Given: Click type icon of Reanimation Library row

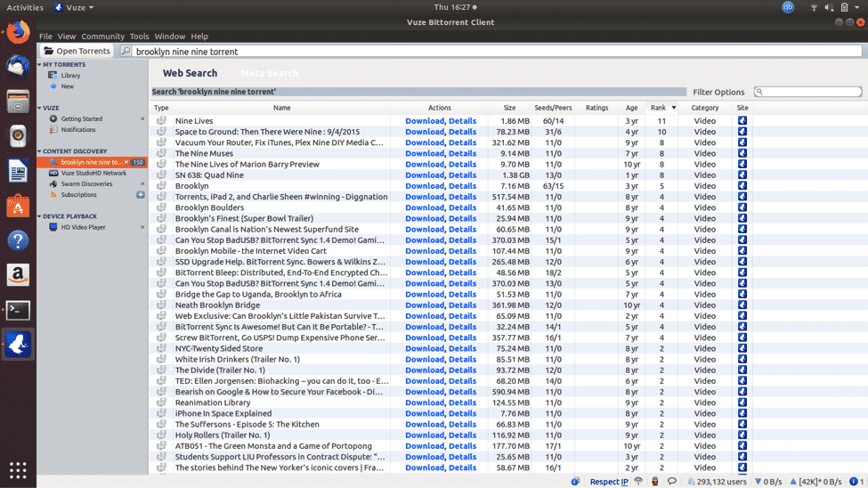Looking at the screenshot, I should tap(161, 403).
